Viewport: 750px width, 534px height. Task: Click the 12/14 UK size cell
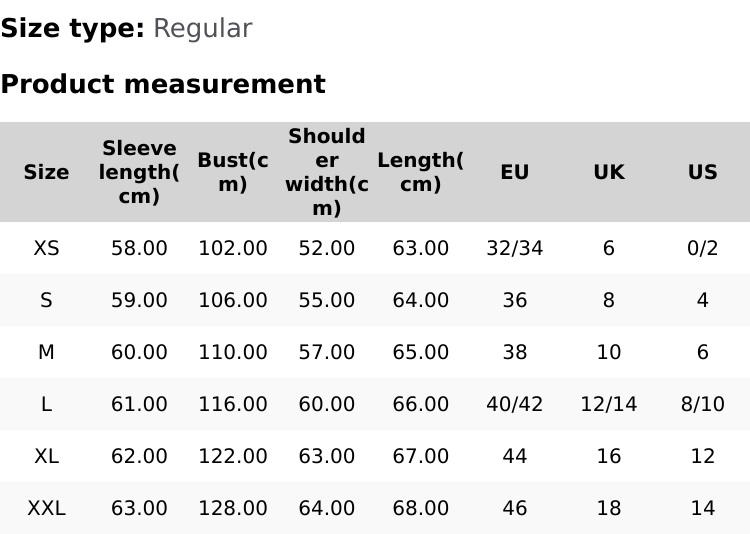[x=608, y=404]
